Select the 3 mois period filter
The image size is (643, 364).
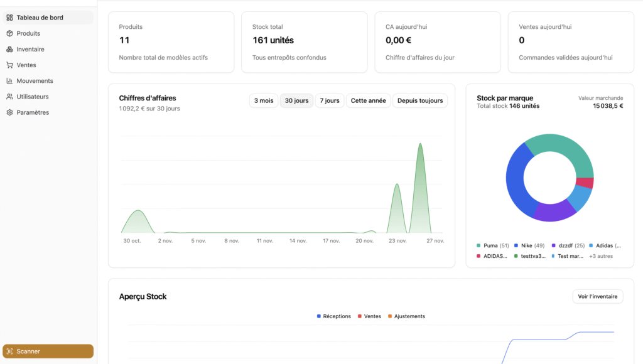[x=264, y=100]
